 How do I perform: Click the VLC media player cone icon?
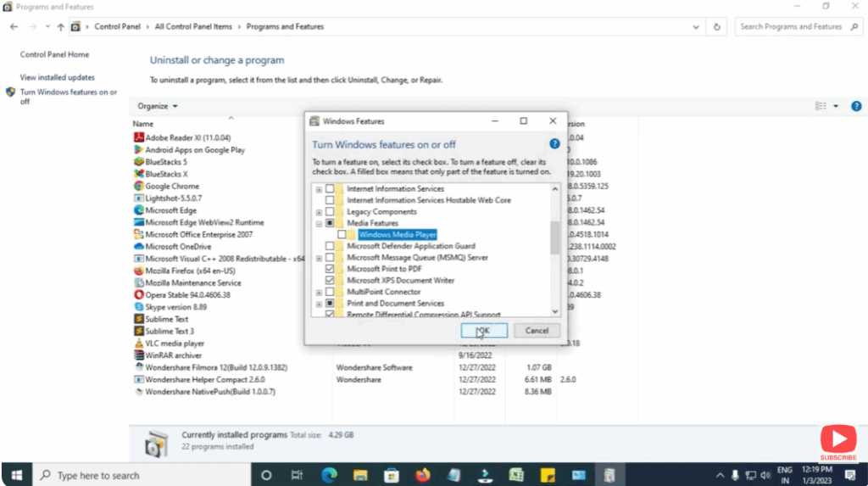pyautogui.click(x=139, y=343)
